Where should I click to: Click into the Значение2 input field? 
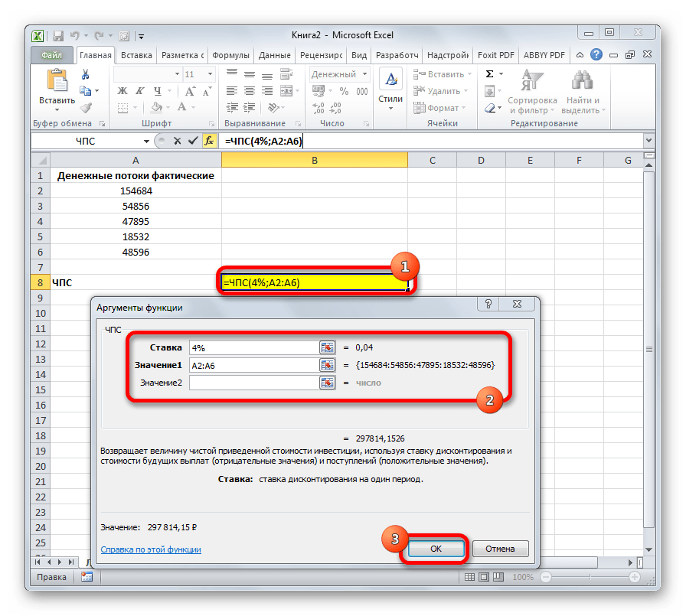tap(253, 383)
